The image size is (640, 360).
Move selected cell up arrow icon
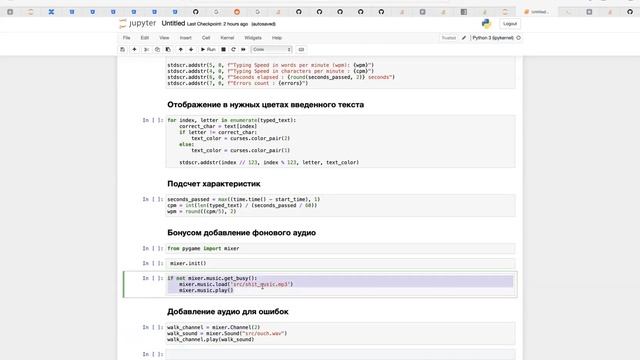click(x=180, y=49)
